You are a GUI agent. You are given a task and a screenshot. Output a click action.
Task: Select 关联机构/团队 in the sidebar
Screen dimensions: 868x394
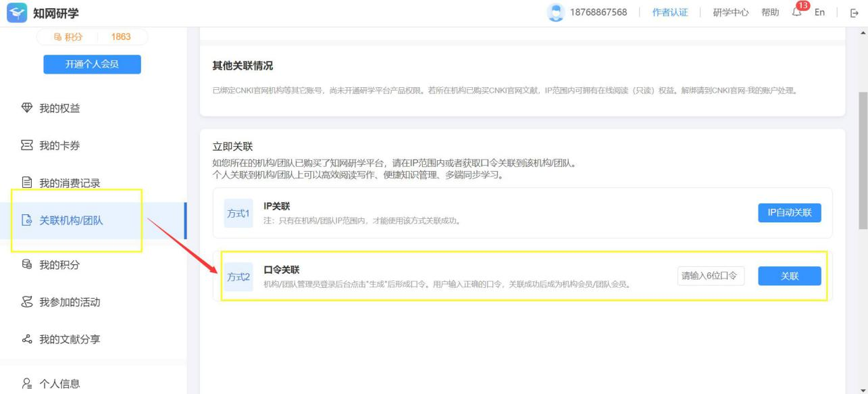pyautogui.click(x=71, y=220)
